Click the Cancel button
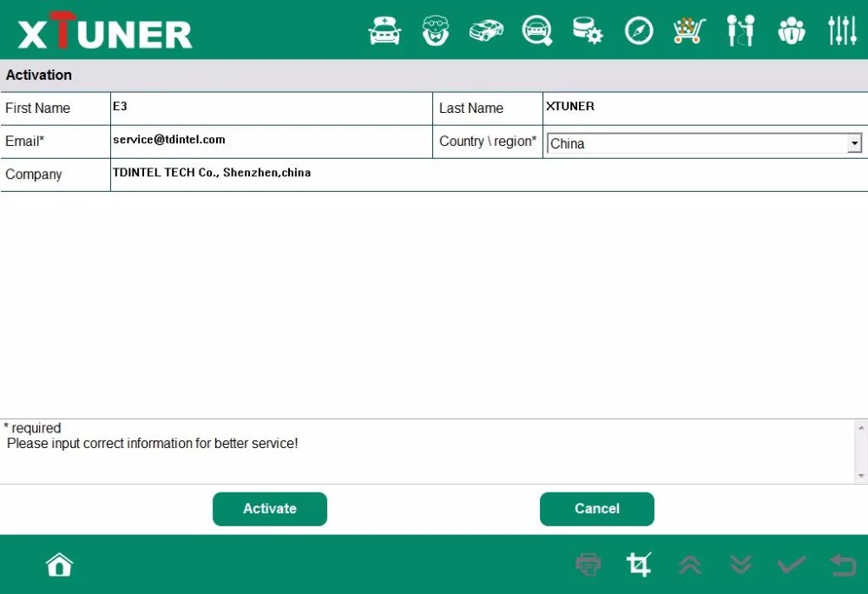 pyautogui.click(x=597, y=509)
